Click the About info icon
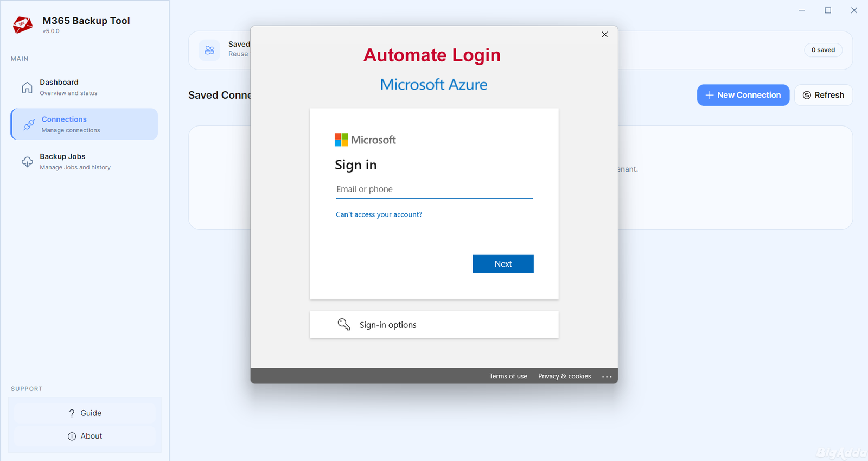868x461 pixels. point(72,437)
